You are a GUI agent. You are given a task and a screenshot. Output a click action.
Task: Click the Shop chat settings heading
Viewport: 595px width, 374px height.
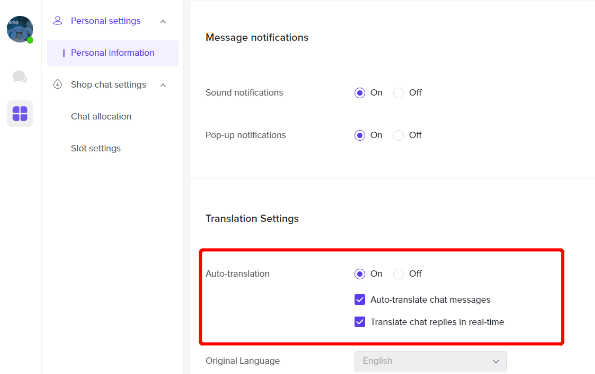click(108, 85)
